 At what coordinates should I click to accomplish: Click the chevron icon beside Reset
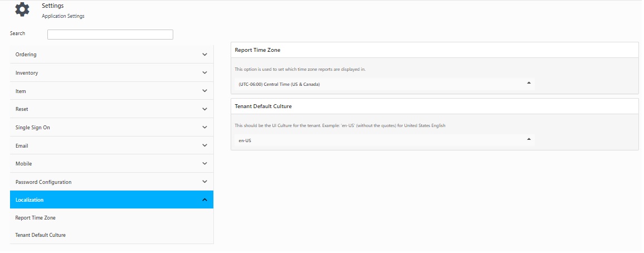coord(204,109)
